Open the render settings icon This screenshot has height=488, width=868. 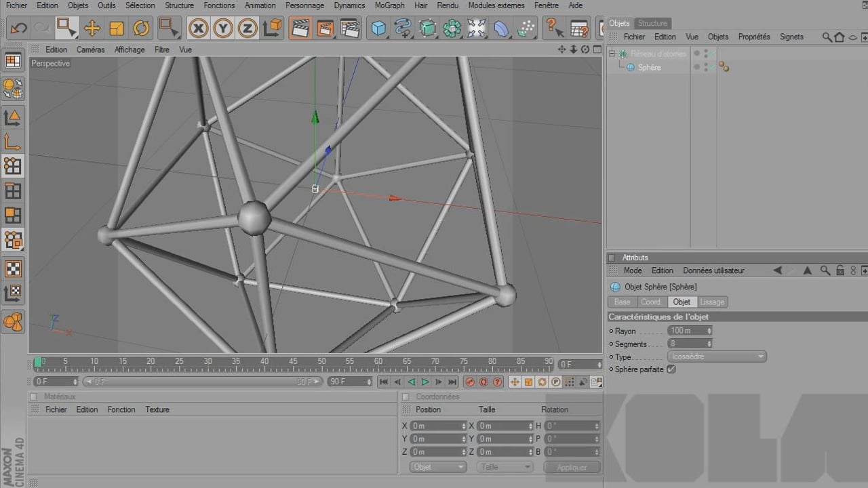click(x=350, y=28)
